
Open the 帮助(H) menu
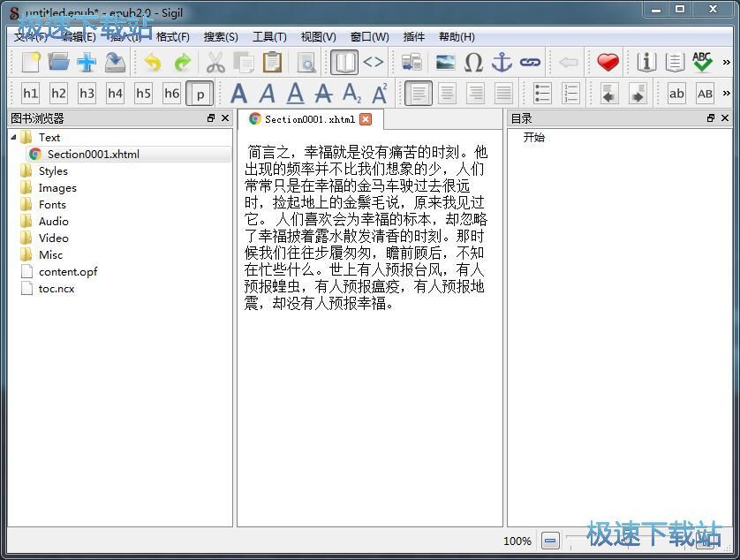click(x=457, y=37)
